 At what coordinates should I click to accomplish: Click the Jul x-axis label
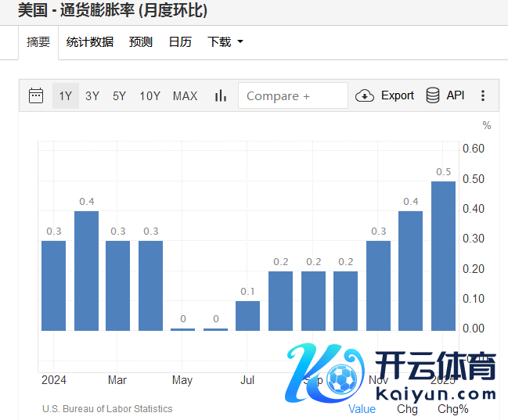click(x=247, y=380)
